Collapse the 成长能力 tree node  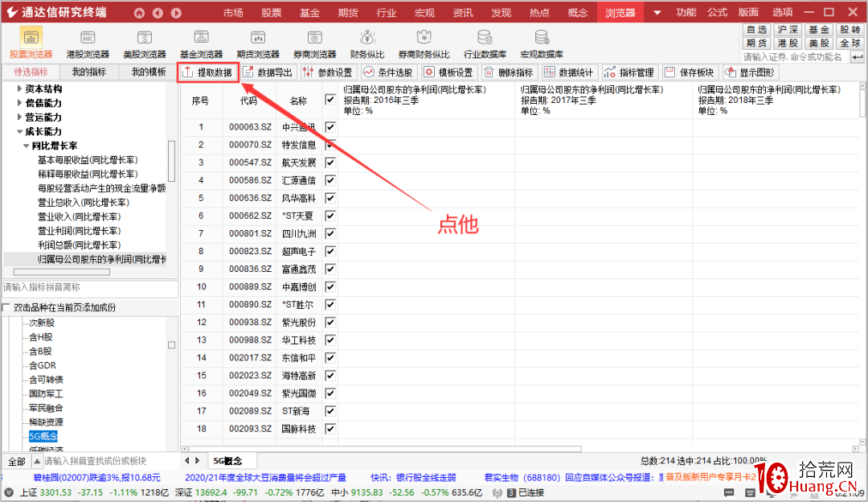point(19,131)
